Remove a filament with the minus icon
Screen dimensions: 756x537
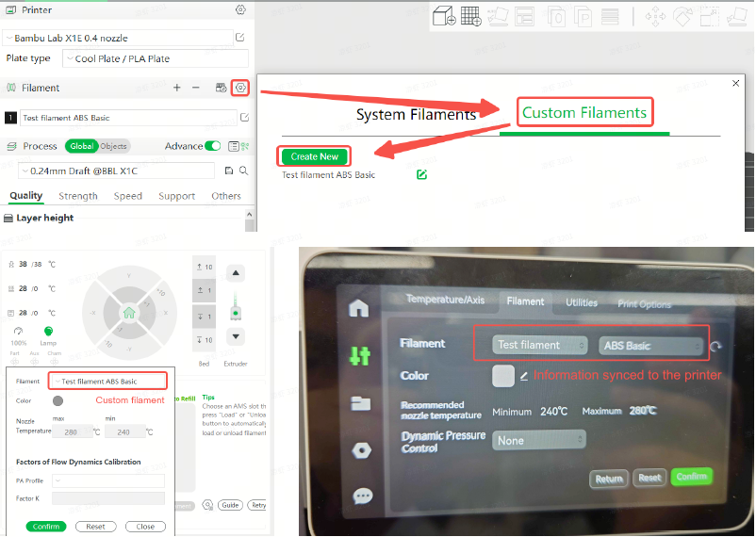[x=196, y=88]
